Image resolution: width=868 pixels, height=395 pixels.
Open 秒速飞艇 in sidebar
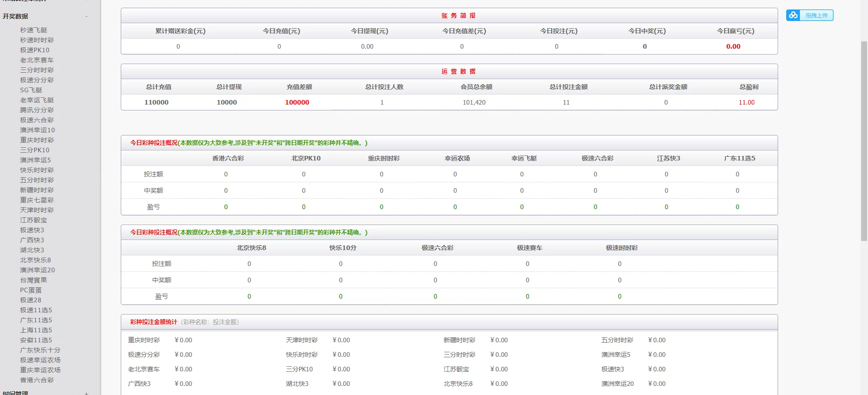pyautogui.click(x=34, y=30)
